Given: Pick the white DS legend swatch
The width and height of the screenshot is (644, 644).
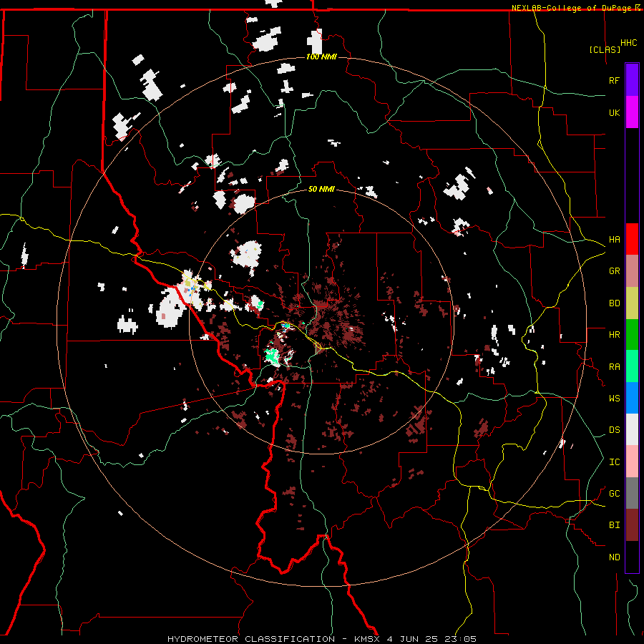Looking at the screenshot, I should click(x=632, y=429).
